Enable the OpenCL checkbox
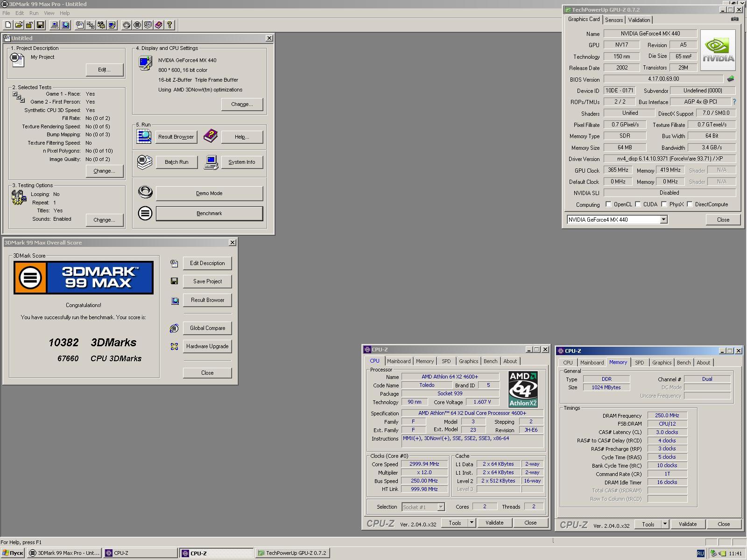This screenshot has width=747, height=560. (x=608, y=204)
